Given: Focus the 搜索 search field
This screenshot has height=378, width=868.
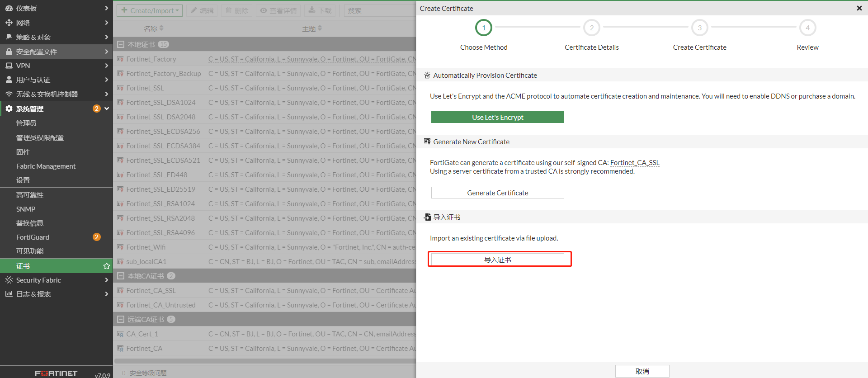Looking at the screenshot, I should click(380, 10).
